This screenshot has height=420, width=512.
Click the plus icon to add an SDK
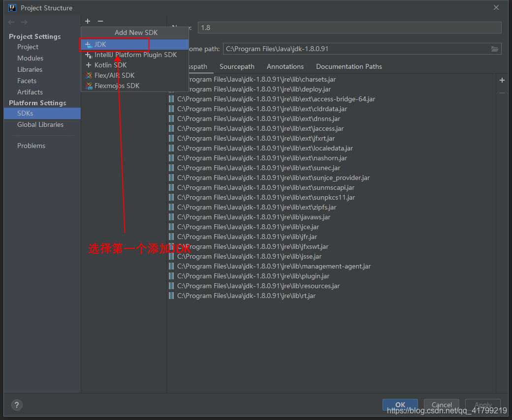point(88,21)
